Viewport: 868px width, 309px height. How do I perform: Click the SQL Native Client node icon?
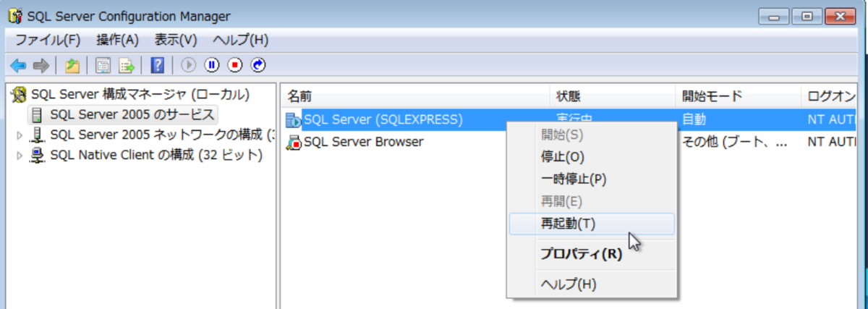38,155
